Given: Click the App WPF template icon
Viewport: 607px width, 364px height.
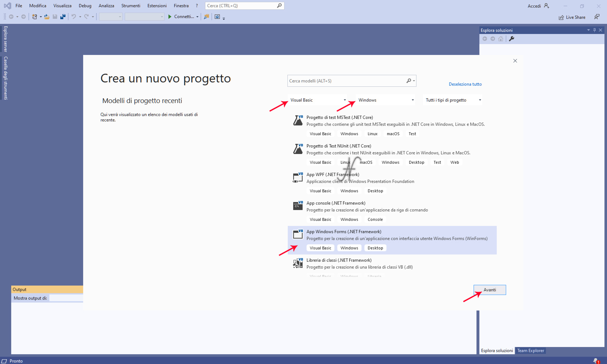Looking at the screenshot, I should point(298,177).
